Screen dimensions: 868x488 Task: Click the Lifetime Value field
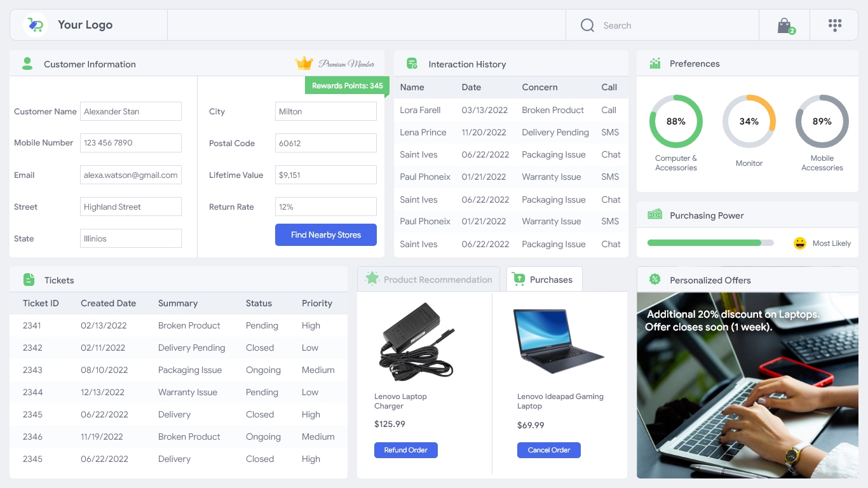tap(326, 175)
